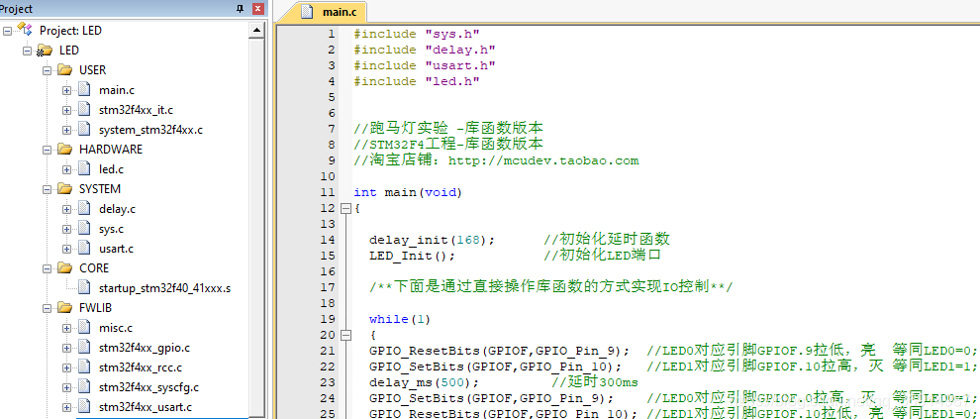Click the sys.c file icon
The height and width of the screenshot is (419, 980).
click(84, 228)
